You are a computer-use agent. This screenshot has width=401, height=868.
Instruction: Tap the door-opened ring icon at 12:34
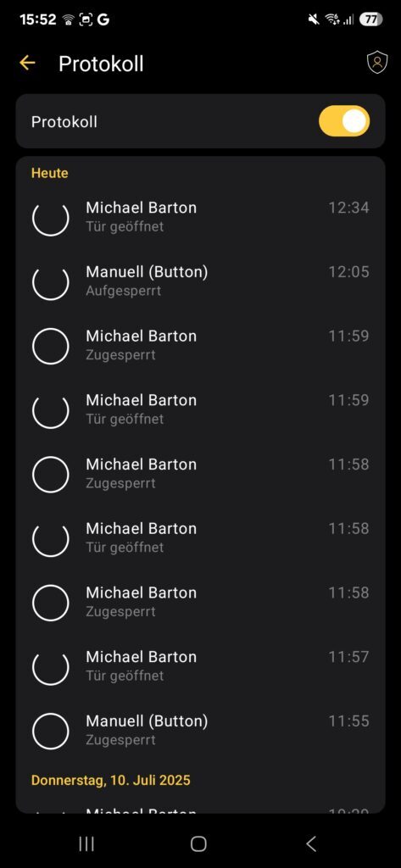point(50,218)
